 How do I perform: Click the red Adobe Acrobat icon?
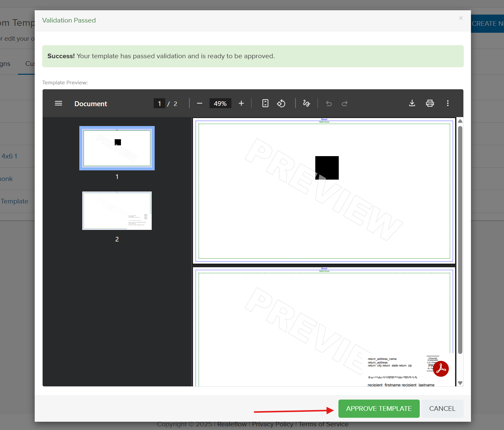click(x=441, y=369)
